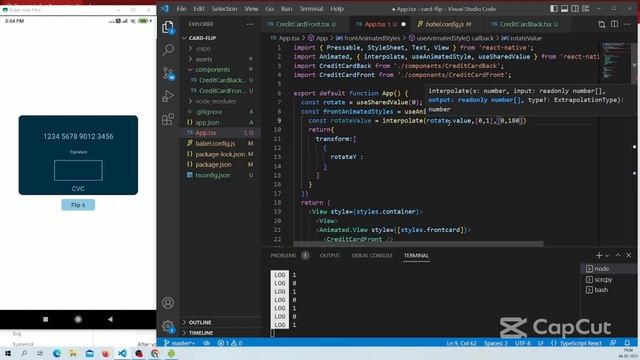Toggle the bottom panel layout icon
The height and width of the screenshot is (360, 640).
pyautogui.click(x=564, y=9)
